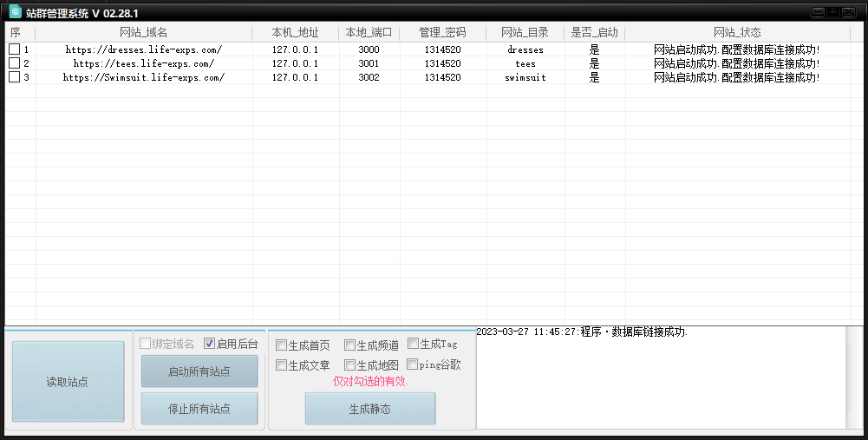
Task: Sort by the 管理_密码 column header
Action: (443, 32)
